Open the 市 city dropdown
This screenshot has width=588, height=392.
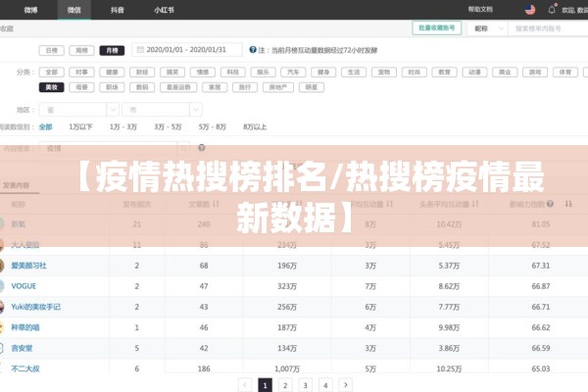162,110
